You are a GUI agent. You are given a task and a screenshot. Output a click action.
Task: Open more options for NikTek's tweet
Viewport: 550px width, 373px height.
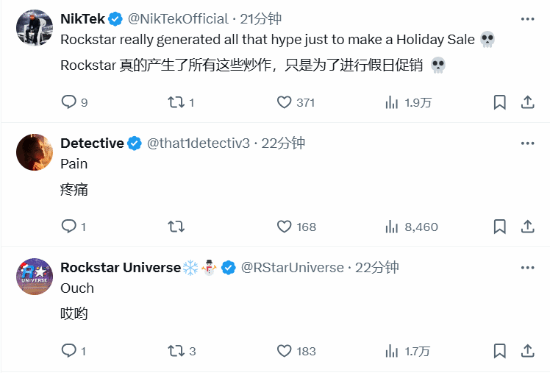tap(527, 19)
